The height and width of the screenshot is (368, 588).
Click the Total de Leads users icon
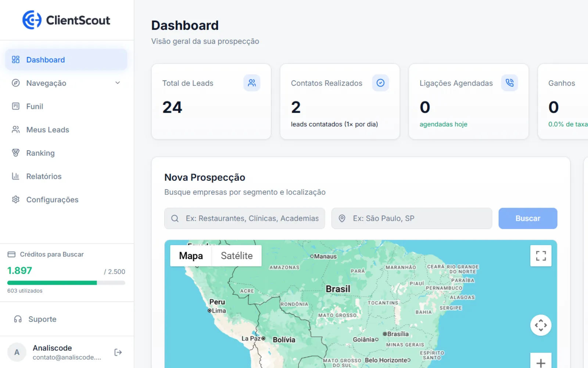252,83
